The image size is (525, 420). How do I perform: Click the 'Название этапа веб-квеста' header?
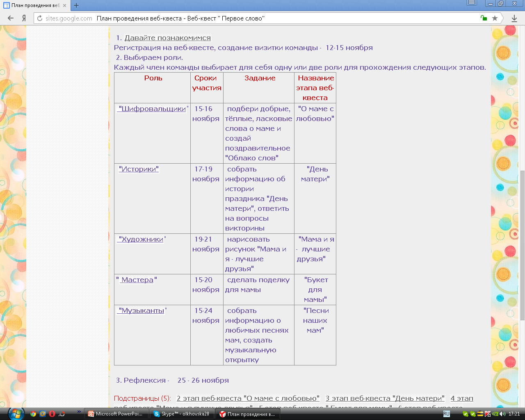315,88
